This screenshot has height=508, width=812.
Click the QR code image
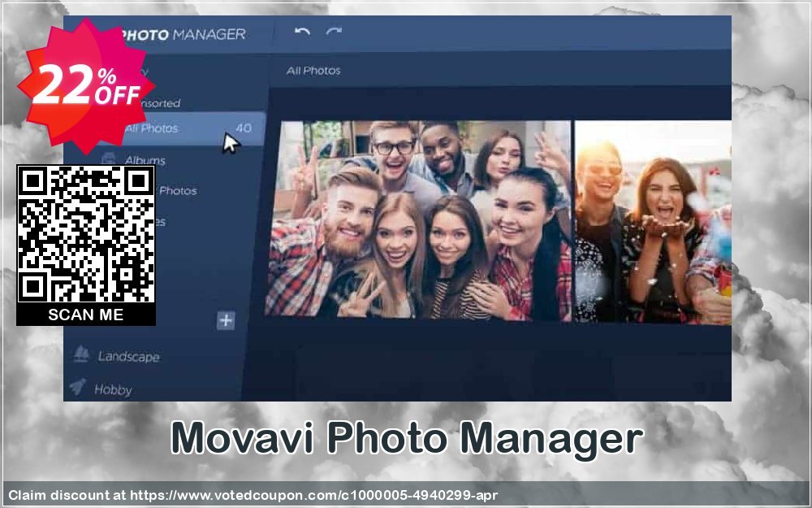[86, 234]
